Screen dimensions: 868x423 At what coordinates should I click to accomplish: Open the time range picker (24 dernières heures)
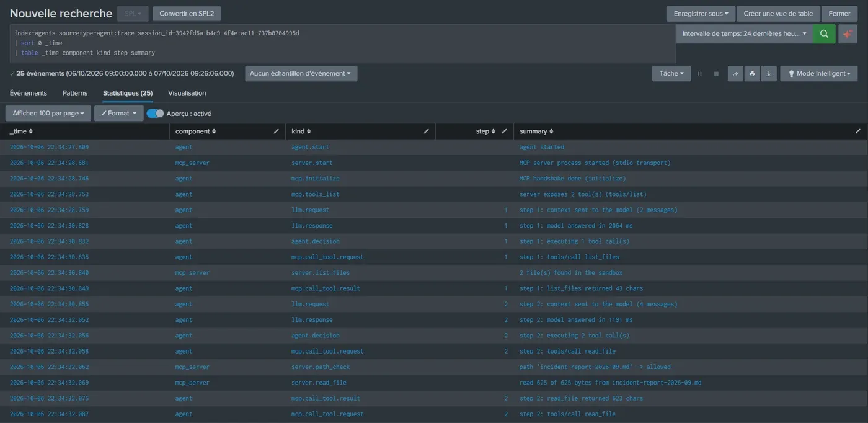point(745,34)
